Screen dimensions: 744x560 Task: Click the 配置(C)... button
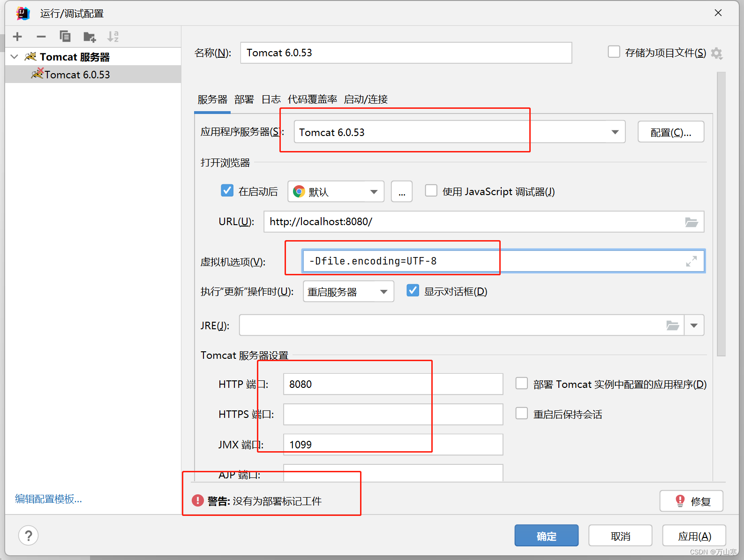[x=671, y=132]
